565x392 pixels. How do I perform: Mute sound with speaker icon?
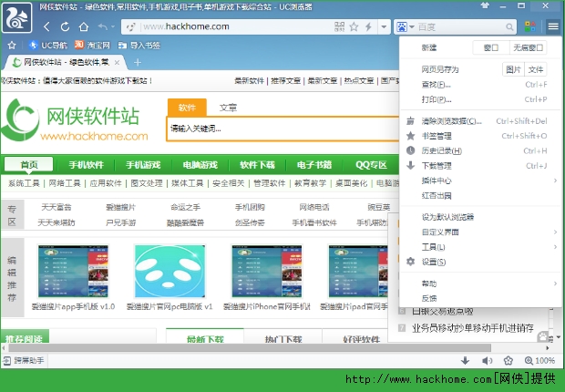pyautogui.click(x=487, y=360)
